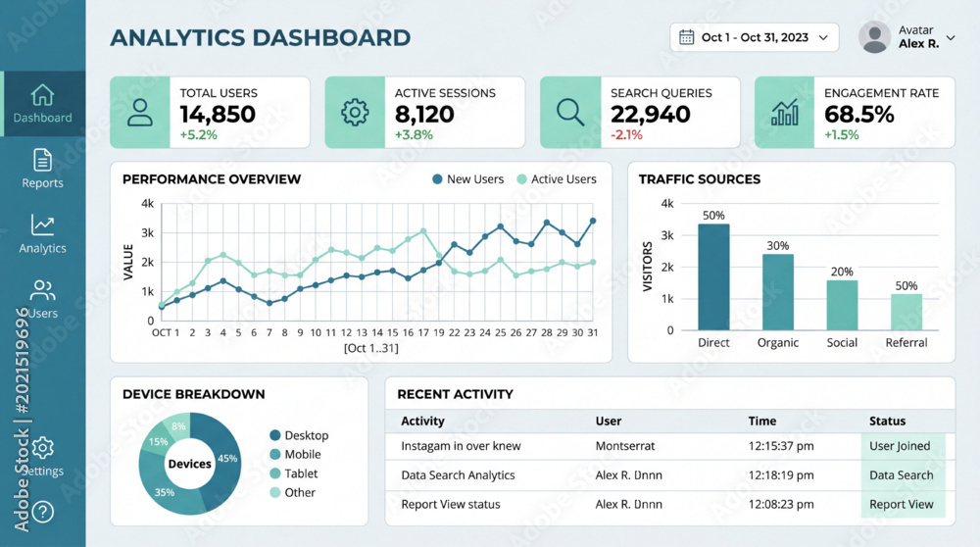Open the Dashboard home icon in sidebar
This screenshot has width=980, height=547.
click(42, 96)
